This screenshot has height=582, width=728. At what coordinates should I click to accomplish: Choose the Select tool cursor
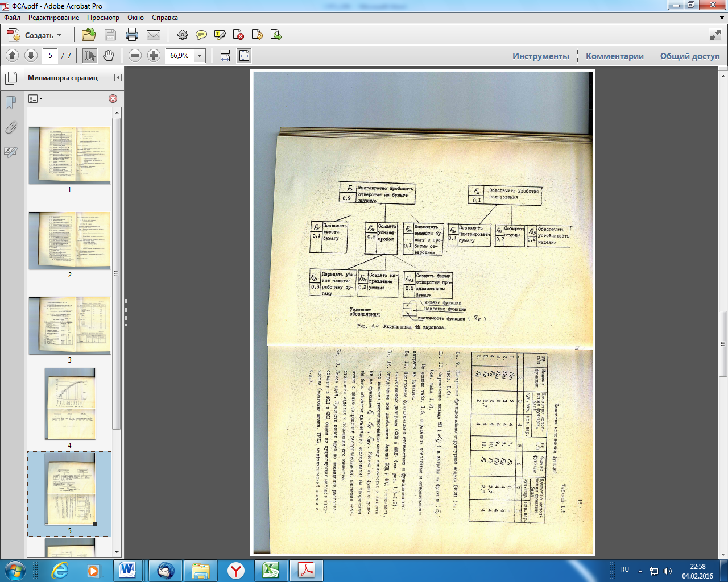coord(90,56)
